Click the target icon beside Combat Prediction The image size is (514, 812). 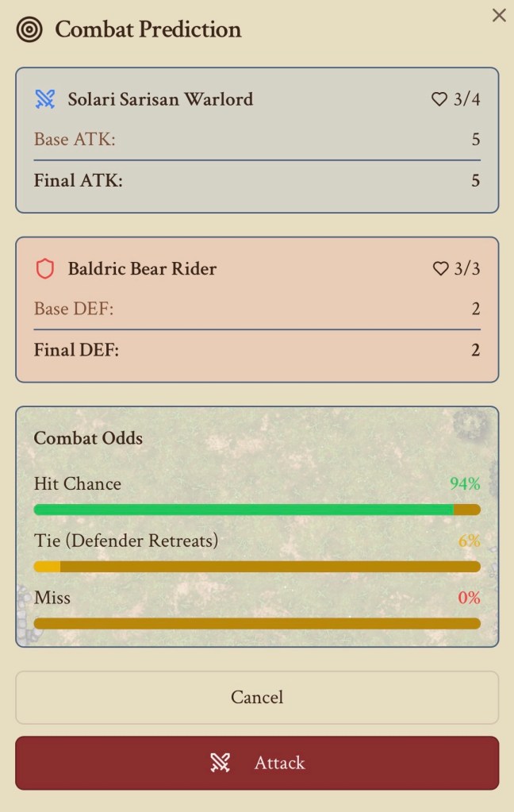point(29,30)
